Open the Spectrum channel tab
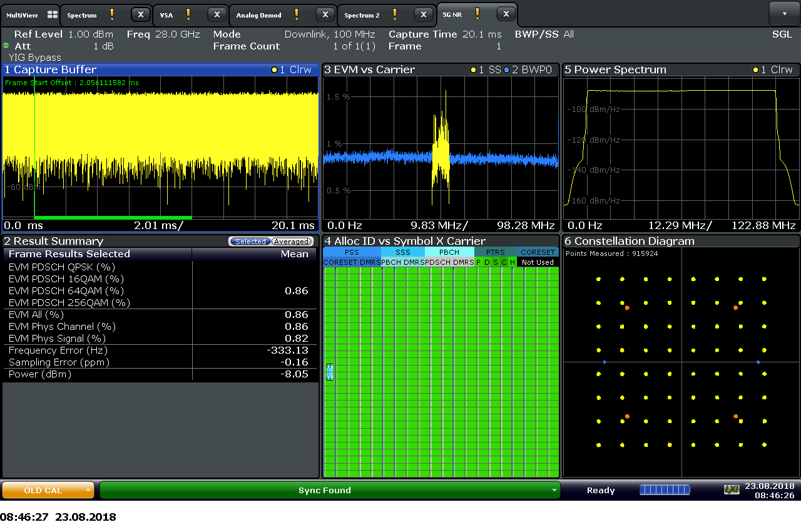801x532 pixels. [x=82, y=15]
